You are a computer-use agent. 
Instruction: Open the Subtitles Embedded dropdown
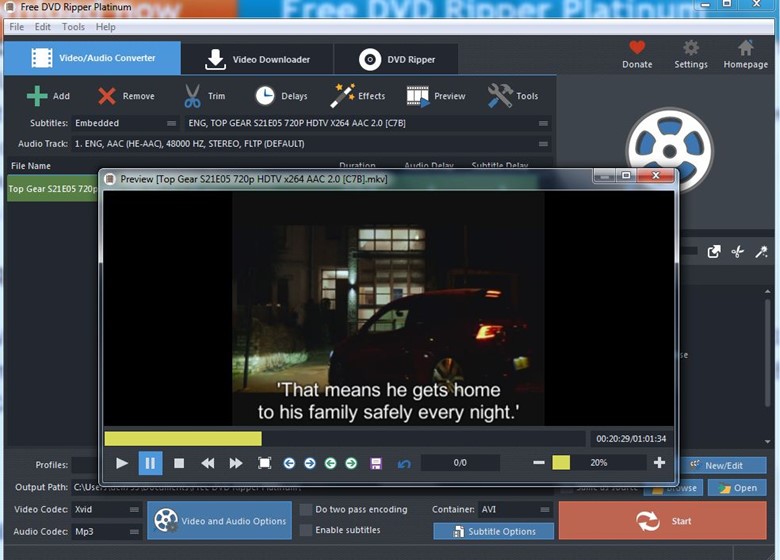pyautogui.click(x=125, y=123)
